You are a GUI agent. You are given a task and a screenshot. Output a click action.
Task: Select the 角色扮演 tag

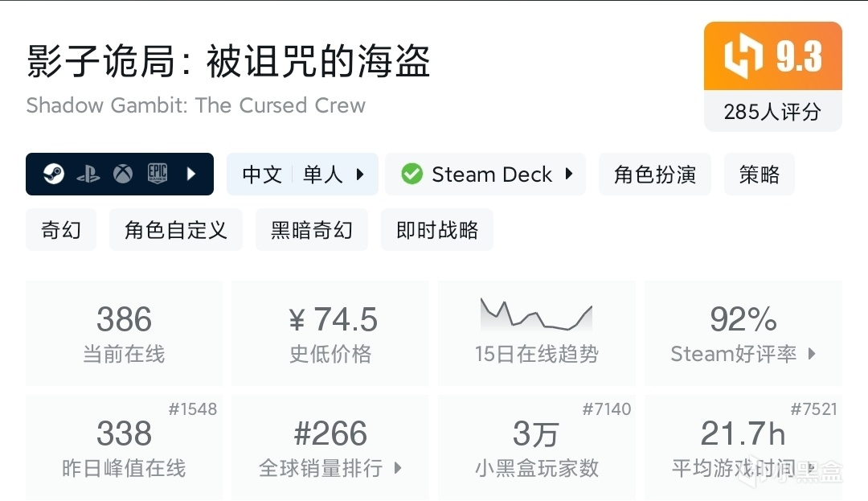(x=654, y=175)
